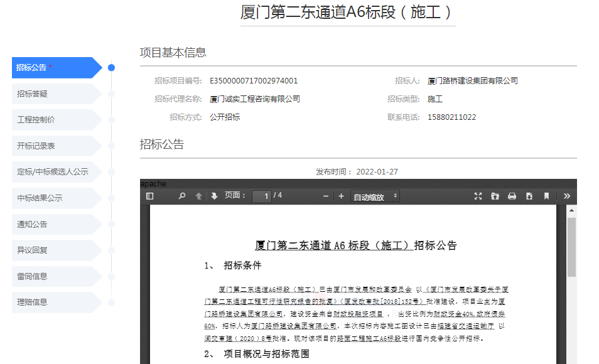This screenshot has height=364, width=599.
Task: Open the 自动缩放 zoom dropdown
Action: tap(375, 196)
